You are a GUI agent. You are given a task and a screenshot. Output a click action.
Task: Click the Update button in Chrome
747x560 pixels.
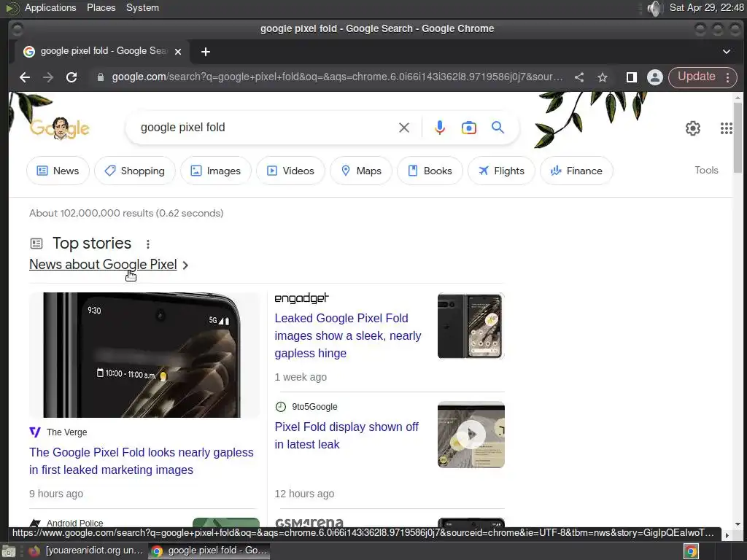(697, 77)
